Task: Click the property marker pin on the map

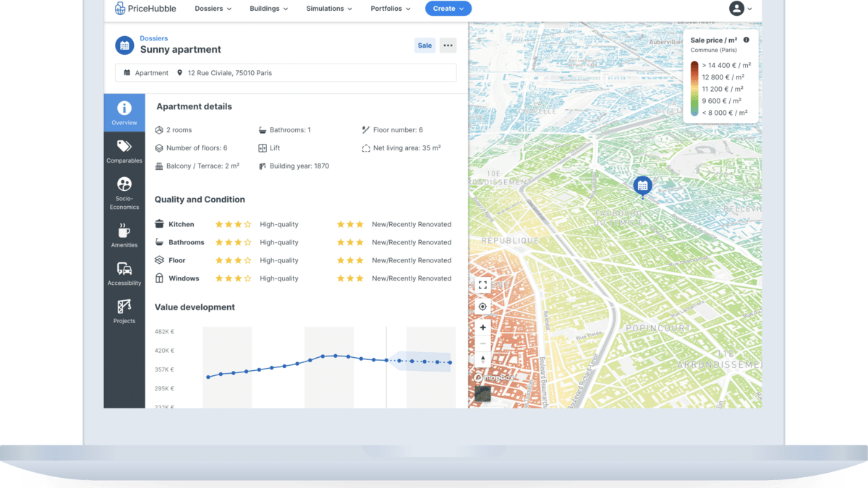Action: coord(642,187)
